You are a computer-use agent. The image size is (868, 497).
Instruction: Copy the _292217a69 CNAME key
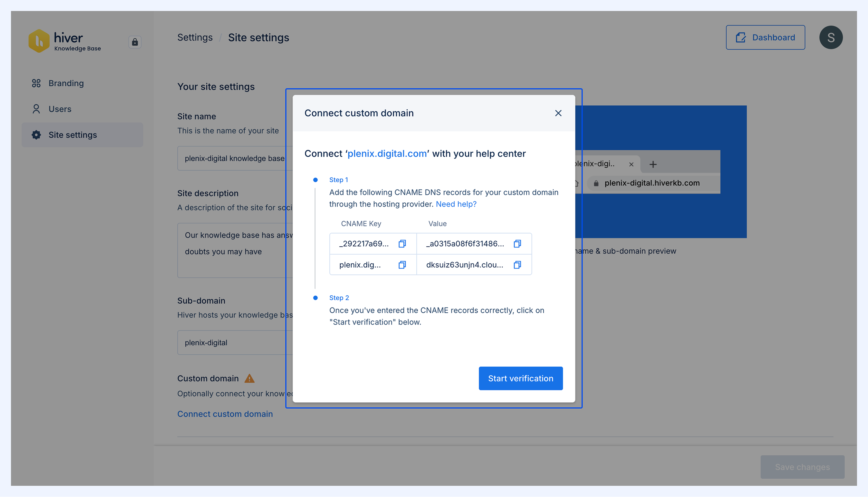pos(402,244)
